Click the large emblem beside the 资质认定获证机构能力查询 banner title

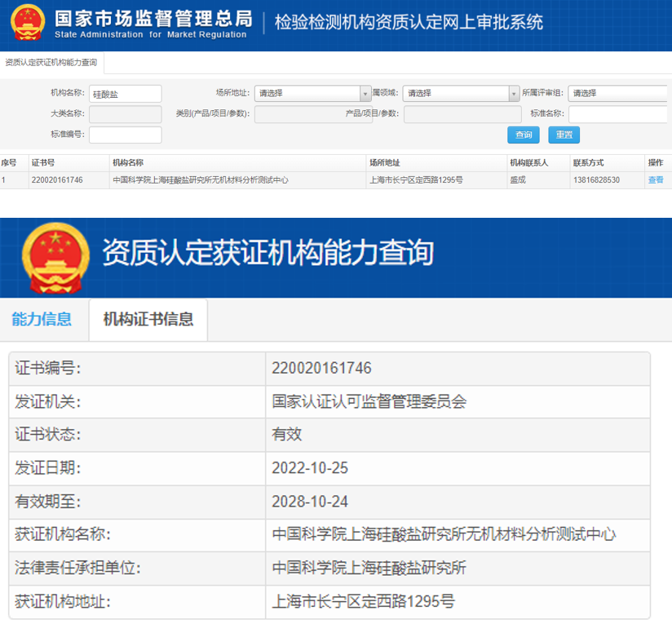[55, 258]
